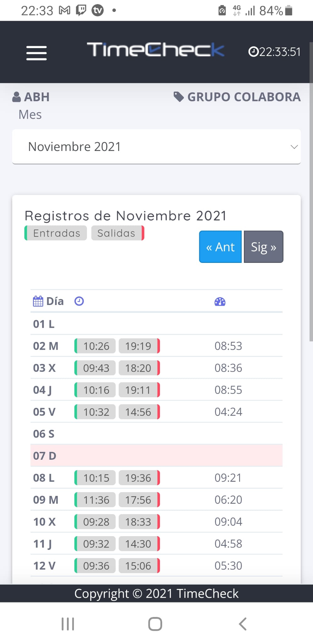Click the clock icon in the table header

[79, 301]
